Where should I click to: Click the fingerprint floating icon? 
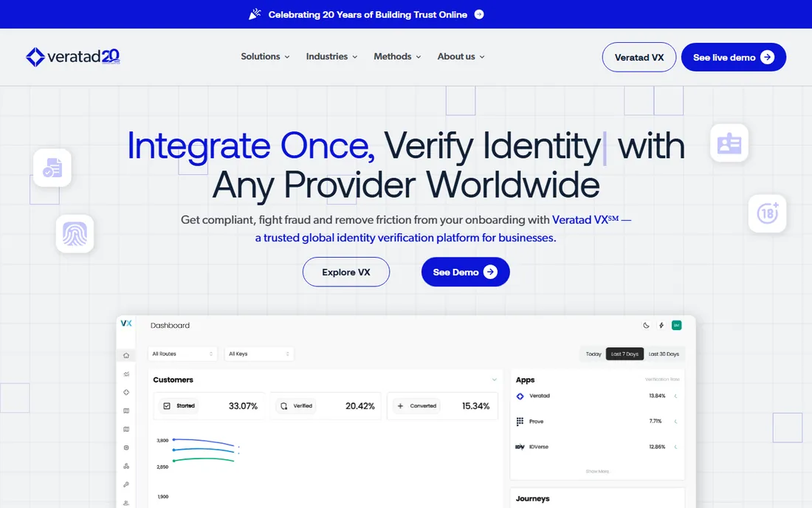pos(75,233)
